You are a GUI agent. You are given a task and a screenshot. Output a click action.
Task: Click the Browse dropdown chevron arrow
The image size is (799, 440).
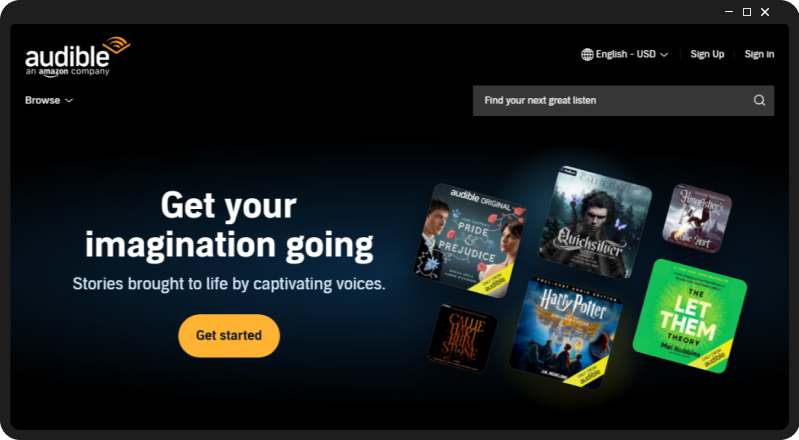click(69, 101)
